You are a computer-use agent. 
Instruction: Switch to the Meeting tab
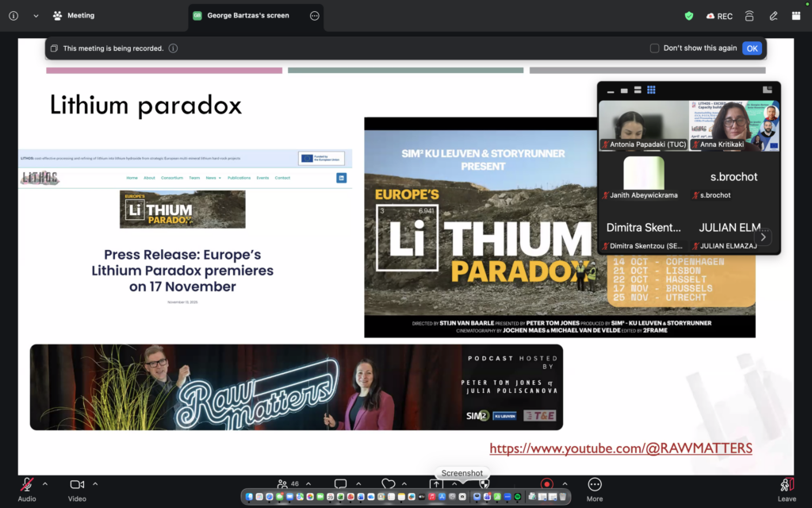pos(74,16)
